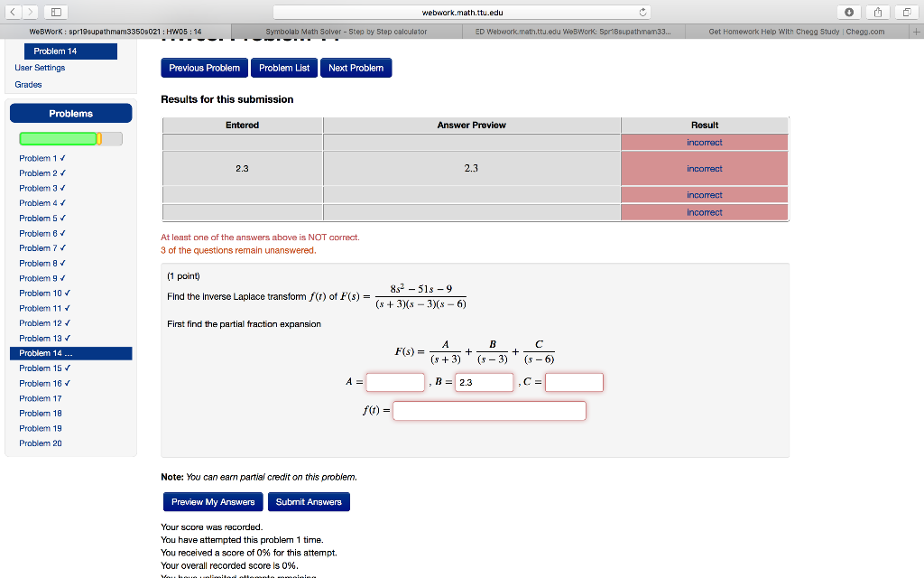Toggle the Safari sidebar

coord(56,12)
